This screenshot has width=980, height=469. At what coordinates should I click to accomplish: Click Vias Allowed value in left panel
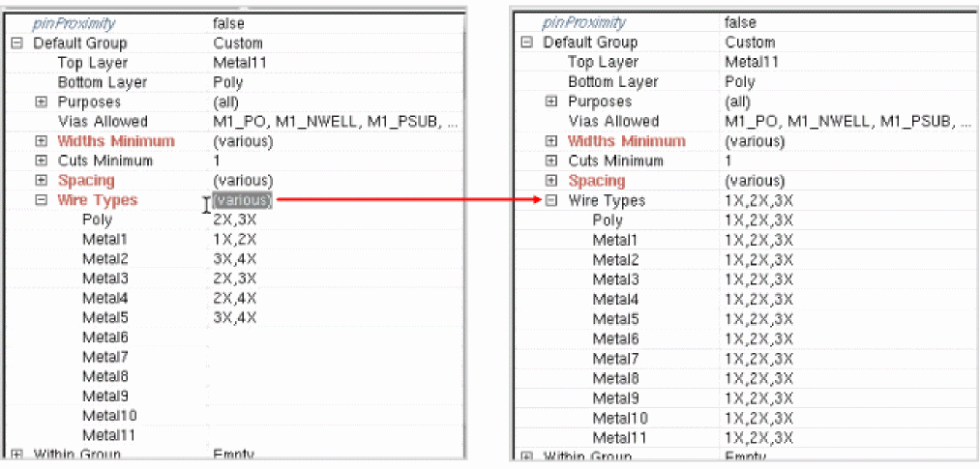(x=336, y=122)
